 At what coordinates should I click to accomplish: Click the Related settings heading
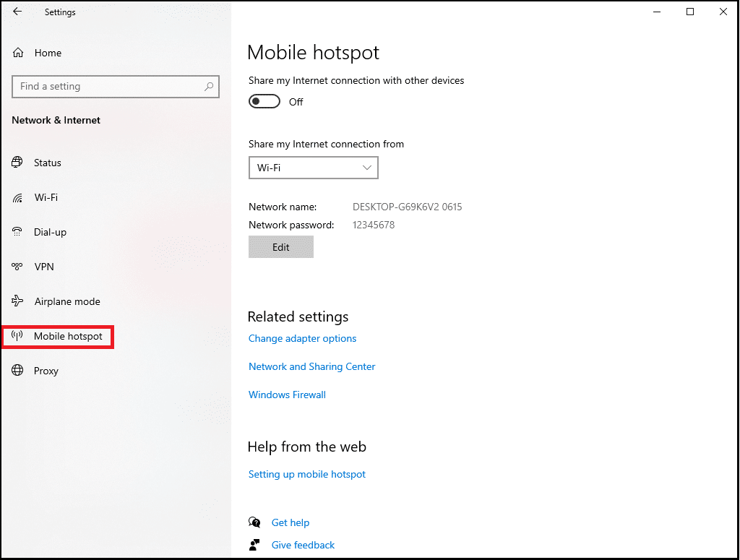pyautogui.click(x=298, y=316)
